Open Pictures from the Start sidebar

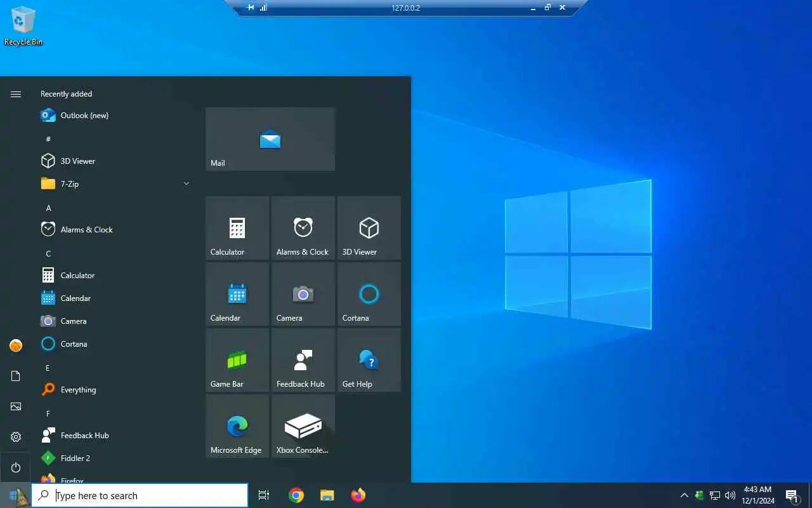click(x=16, y=406)
